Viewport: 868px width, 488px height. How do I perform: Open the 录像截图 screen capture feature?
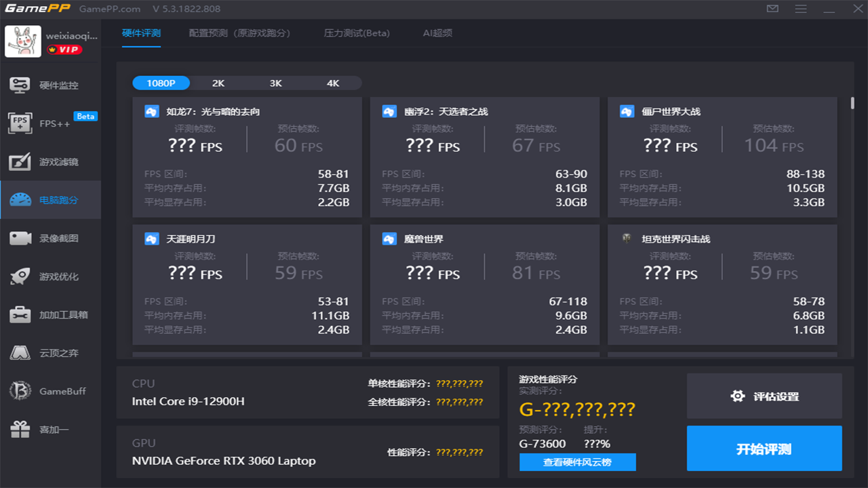pyautogui.click(x=50, y=238)
